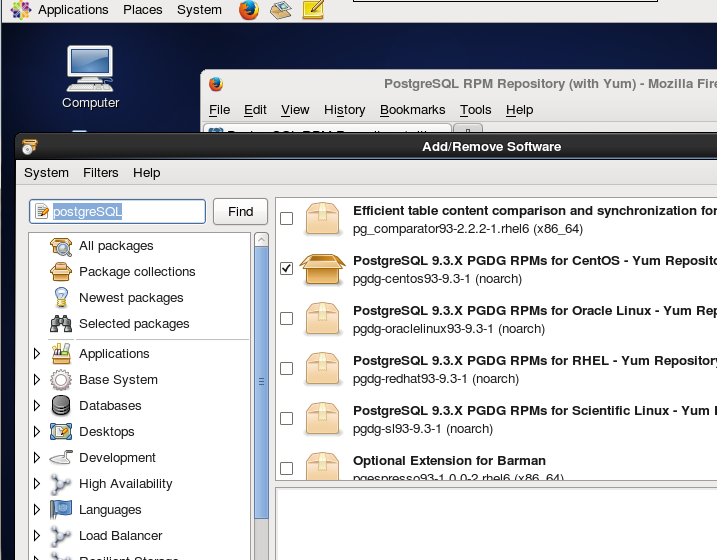Expand the Desktops category

[37, 432]
